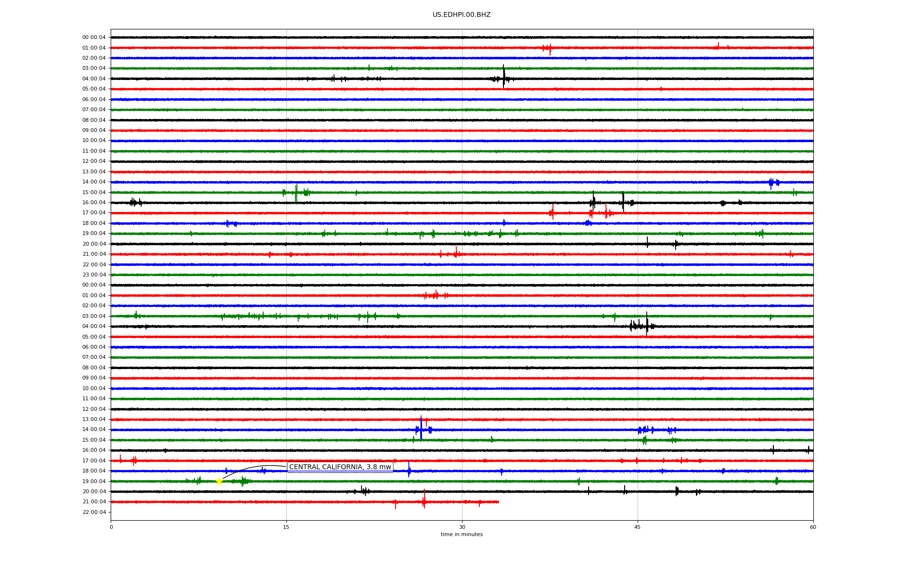Screen dimensions: 924x578
Task: Click the 0 tick label on the time axis
Action: [111, 527]
